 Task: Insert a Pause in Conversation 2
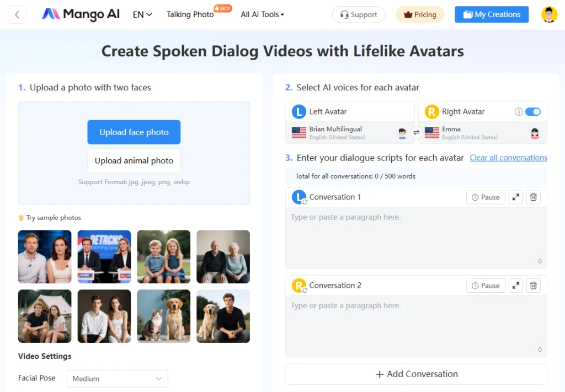click(x=486, y=286)
